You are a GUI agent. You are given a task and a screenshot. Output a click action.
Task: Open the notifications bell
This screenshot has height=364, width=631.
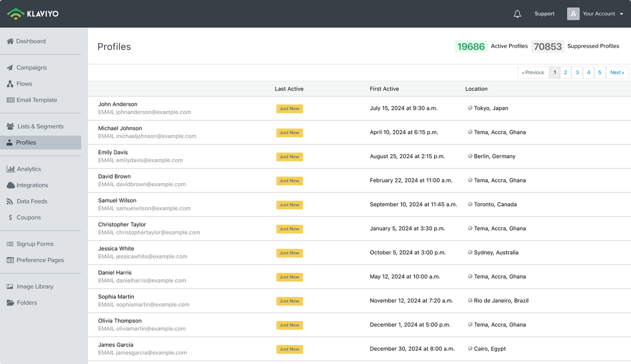[517, 14]
